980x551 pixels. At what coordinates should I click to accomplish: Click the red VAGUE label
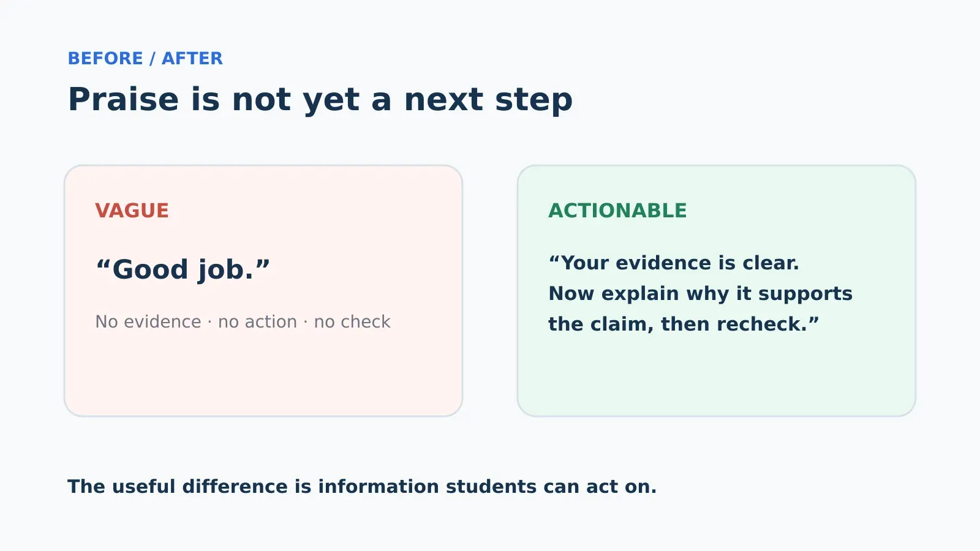pyautogui.click(x=132, y=211)
